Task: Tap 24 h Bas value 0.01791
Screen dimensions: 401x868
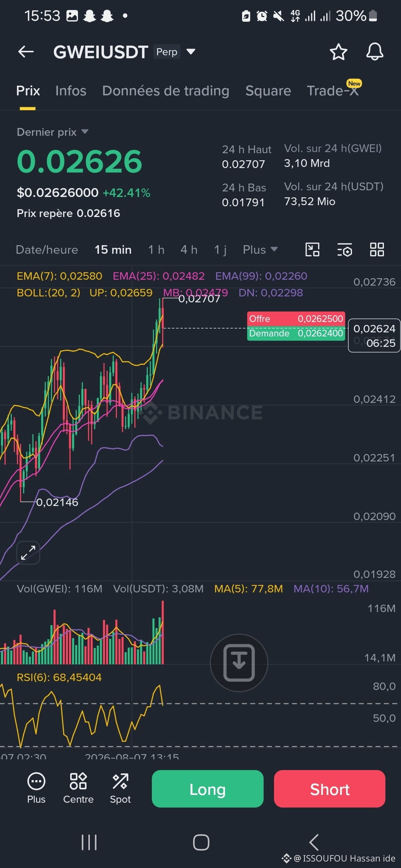Action: [x=243, y=203]
